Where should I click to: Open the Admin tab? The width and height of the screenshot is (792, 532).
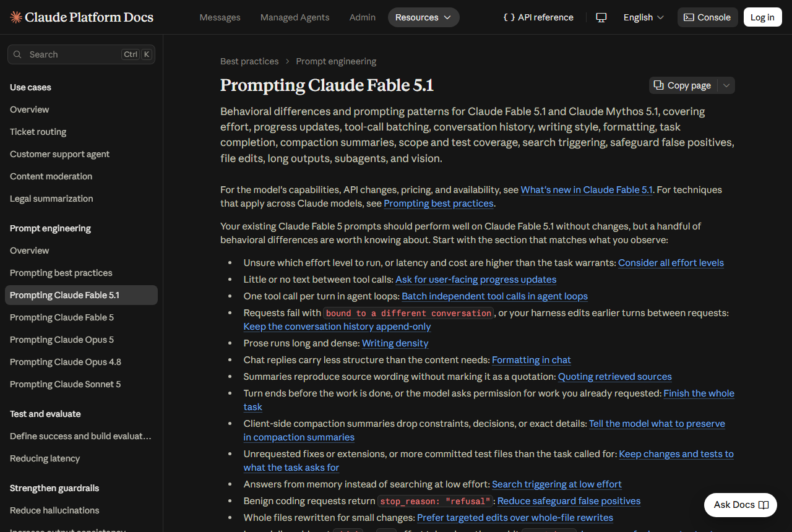tap(363, 17)
